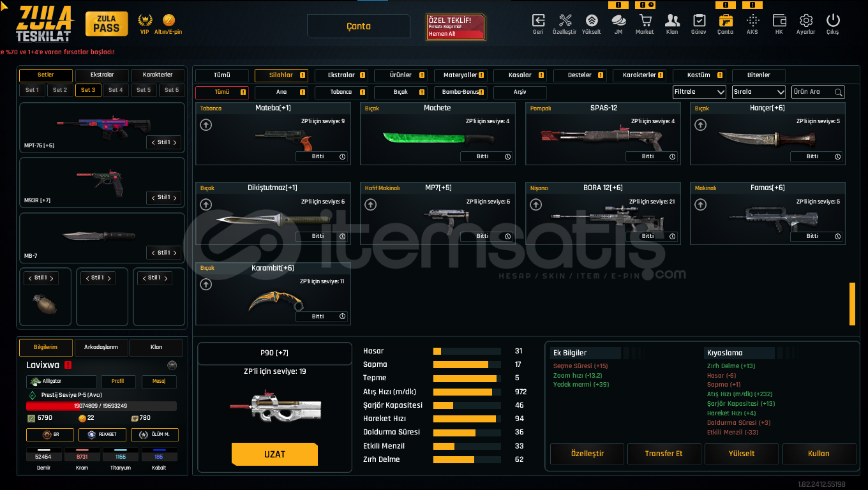
Task: Click upgrade arrow on Mateba[+1] card
Action: (x=206, y=125)
